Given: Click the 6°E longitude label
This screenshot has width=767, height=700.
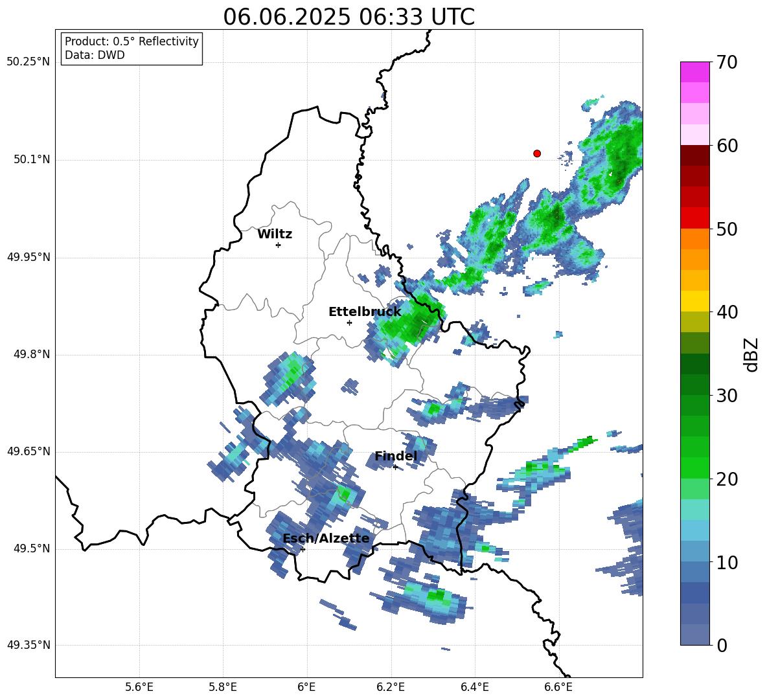Looking at the screenshot, I should [306, 687].
